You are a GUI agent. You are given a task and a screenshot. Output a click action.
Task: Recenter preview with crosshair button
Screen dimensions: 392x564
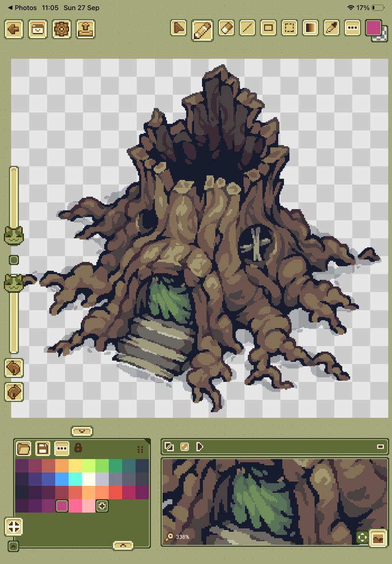point(362,537)
